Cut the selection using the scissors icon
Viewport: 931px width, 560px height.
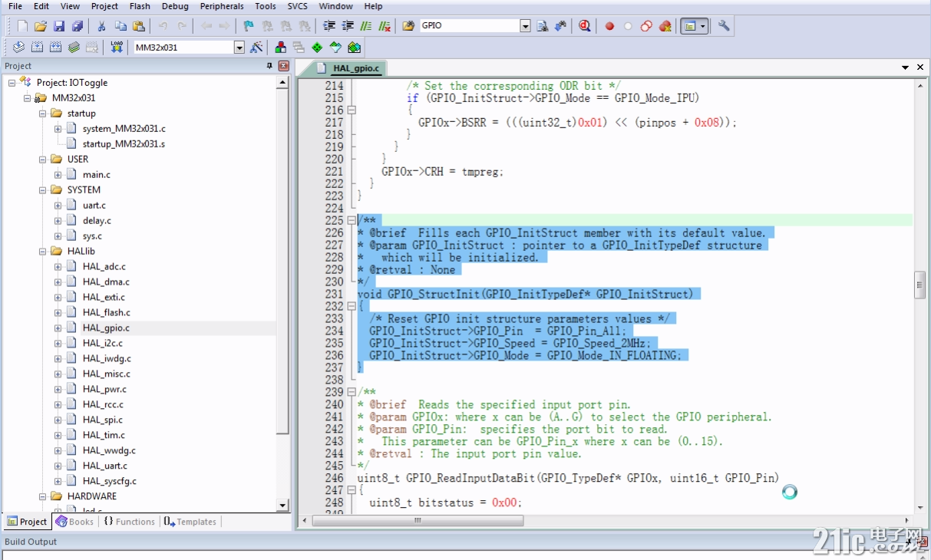102,26
